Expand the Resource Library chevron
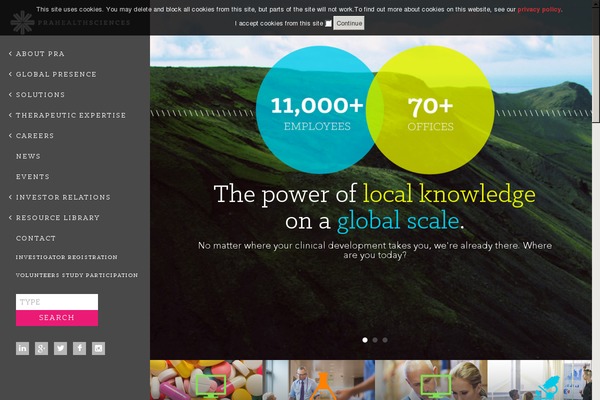Screen dimensions: 600x400 pyautogui.click(x=10, y=217)
